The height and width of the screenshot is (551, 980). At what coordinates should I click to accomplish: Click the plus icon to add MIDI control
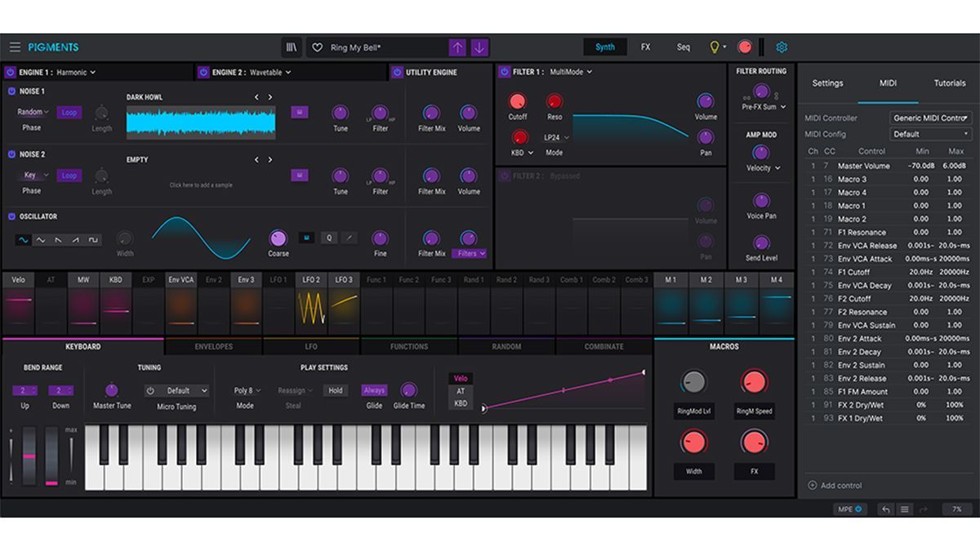(x=812, y=485)
